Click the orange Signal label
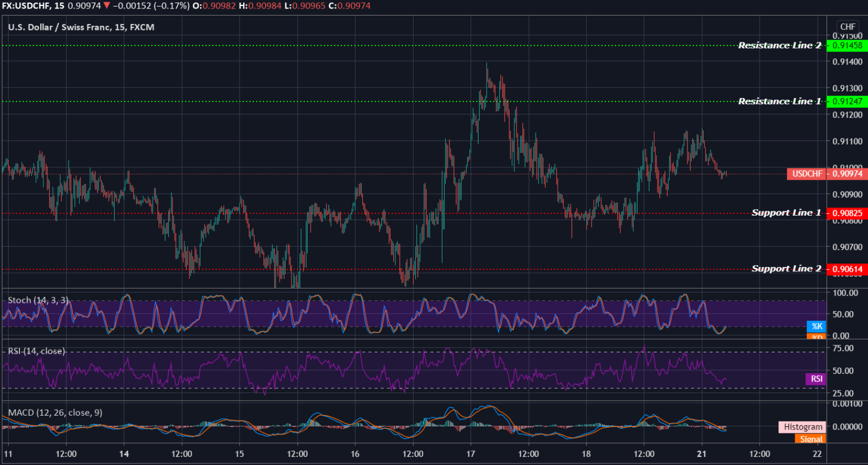Image resolution: width=868 pixels, height=465 pixels. [x=811, y=439]
